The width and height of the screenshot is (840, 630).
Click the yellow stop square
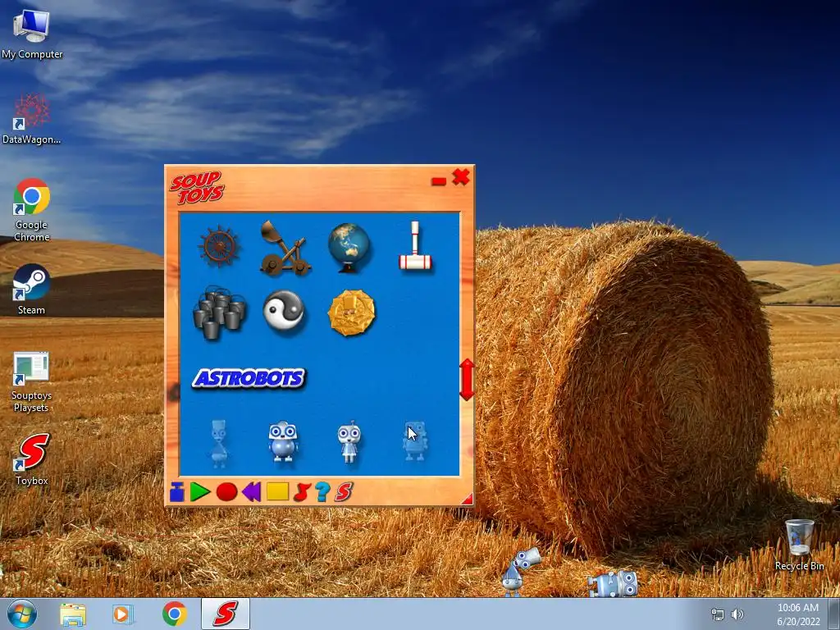coord(277,491)
